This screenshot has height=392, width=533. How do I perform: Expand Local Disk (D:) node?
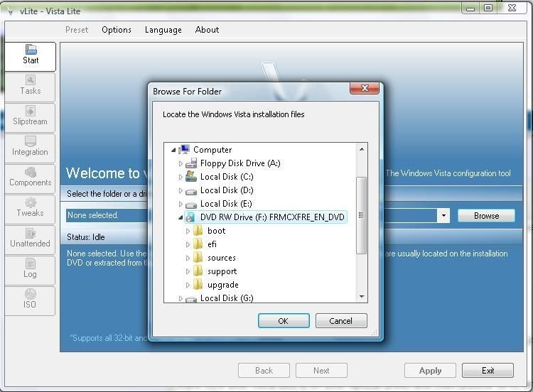point(181,190)
